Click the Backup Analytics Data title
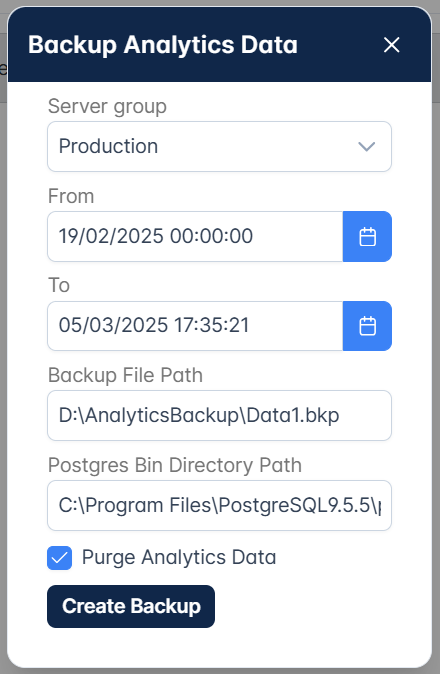The image size is (440, 674). (163, 45)
